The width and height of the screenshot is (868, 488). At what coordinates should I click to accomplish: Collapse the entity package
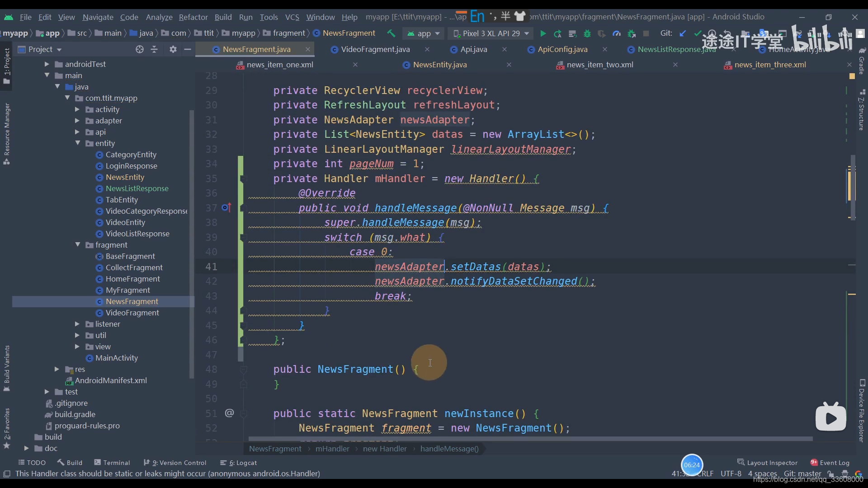77,143
